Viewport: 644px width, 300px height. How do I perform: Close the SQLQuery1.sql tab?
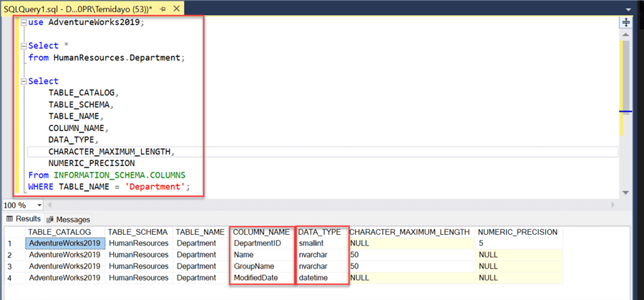pyautogui.click(x=176, y=8)
